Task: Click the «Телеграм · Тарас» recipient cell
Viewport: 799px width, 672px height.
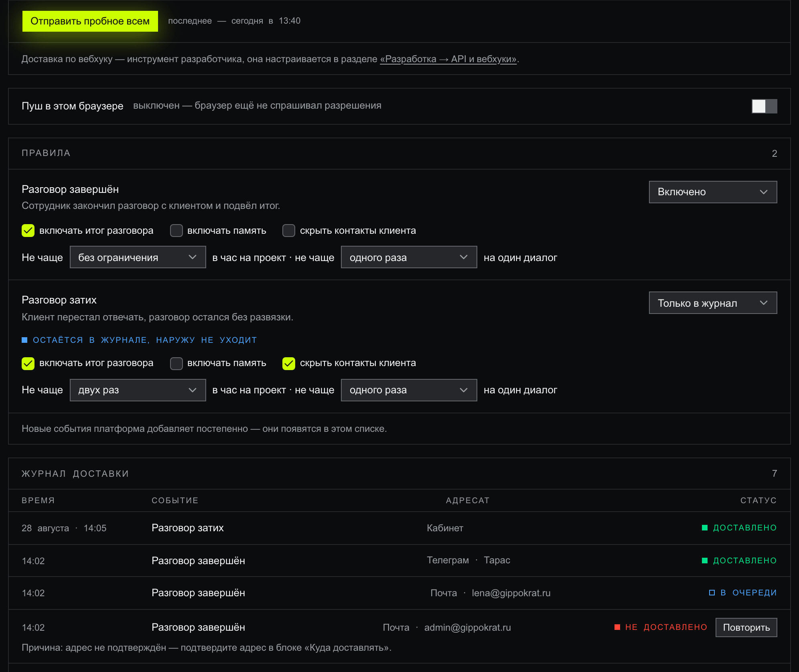Action: click(x=468, y=560)
